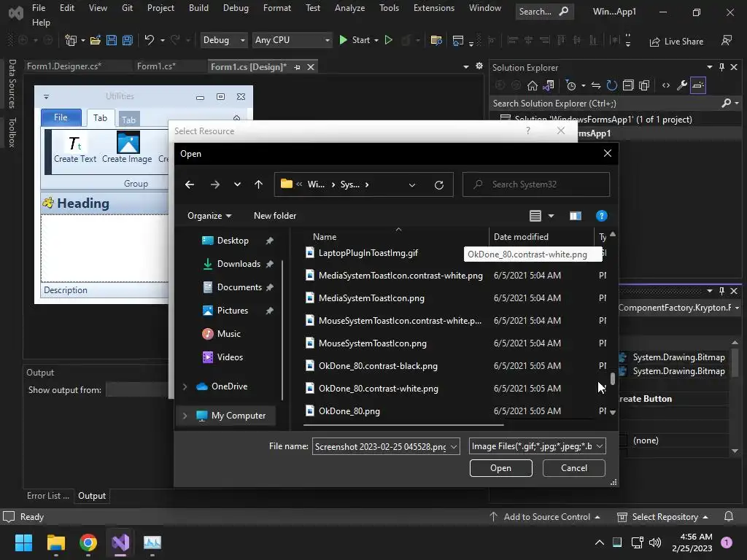
Task: Save the current file with the Save icon
Action: [x=112, y=41]
